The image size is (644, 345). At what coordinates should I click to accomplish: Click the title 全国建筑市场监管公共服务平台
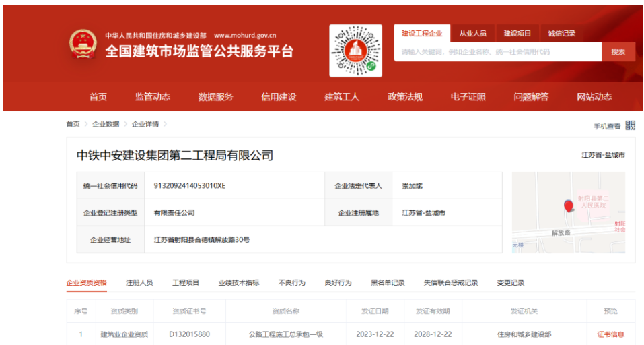click(199, 51)
